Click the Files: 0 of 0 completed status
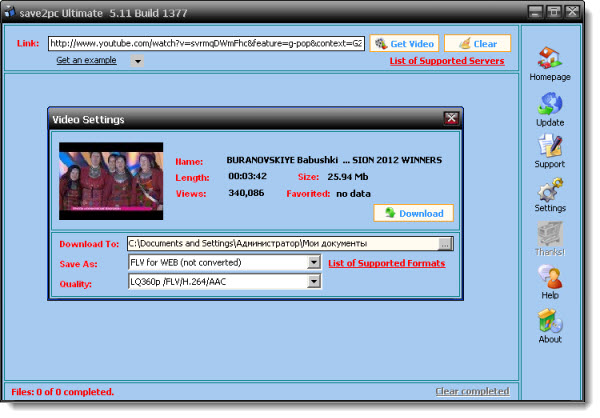The image size is (600, 418). (62, 392)
